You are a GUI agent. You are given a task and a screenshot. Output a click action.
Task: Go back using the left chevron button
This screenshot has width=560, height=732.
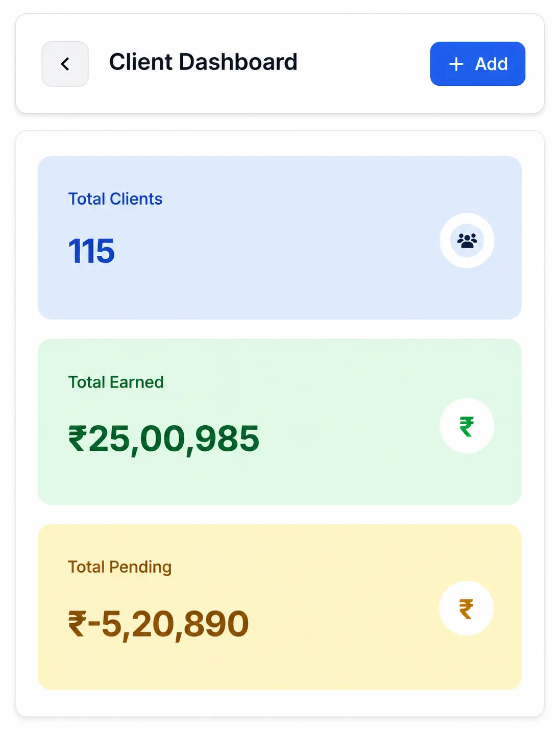[65, 64]
